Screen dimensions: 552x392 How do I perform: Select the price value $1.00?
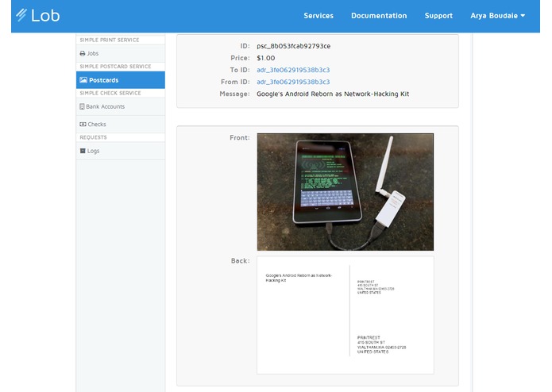tap(266, 58)
